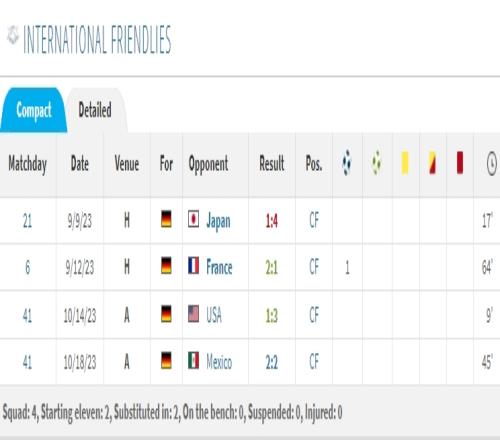Click the goals soccer ball column icon

pos(347,163)
